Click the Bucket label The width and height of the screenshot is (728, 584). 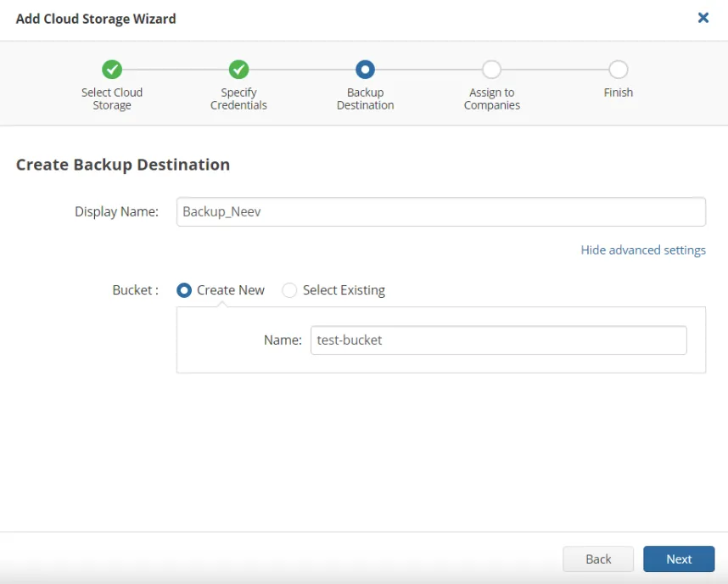[x=136, y=290]
